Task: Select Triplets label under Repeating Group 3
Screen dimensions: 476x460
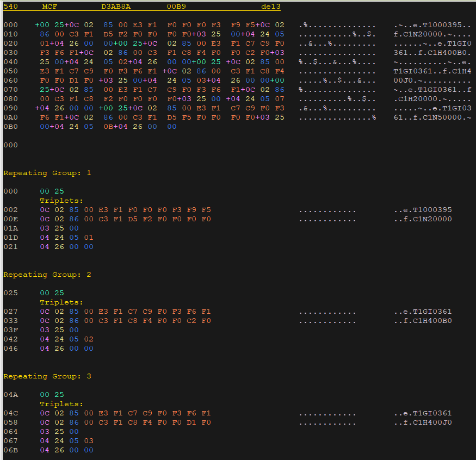Action: click(x=61, y=404)
